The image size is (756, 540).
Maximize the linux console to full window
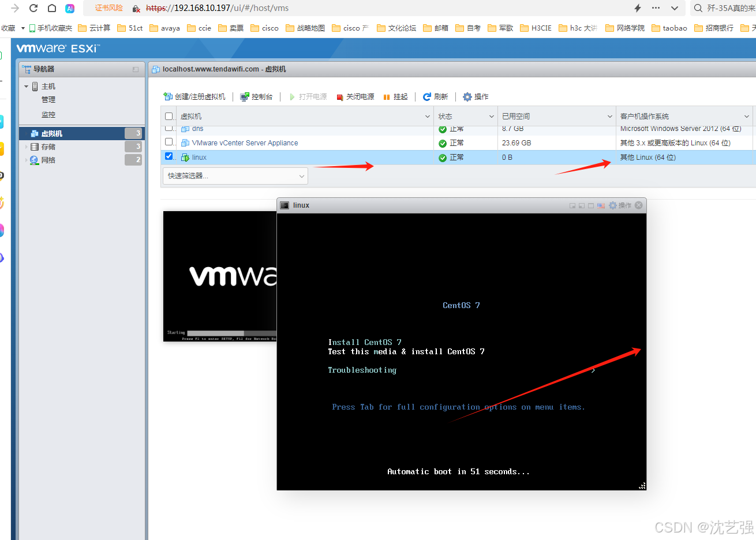pyautogui.click(x=591, y=205)
